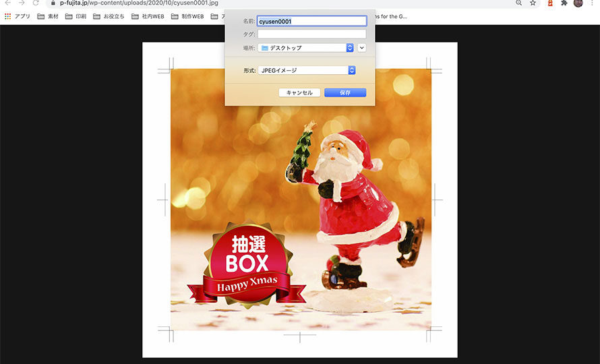This screenshot has height=364, width=600.
Task: Open the 印刷 bookmark folder
Action: tap(76, 16)
